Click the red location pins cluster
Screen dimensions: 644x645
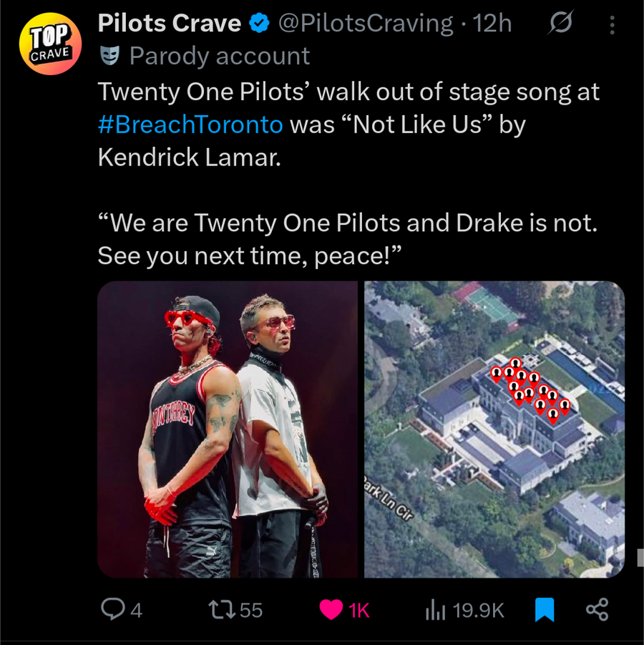[530, 390]
